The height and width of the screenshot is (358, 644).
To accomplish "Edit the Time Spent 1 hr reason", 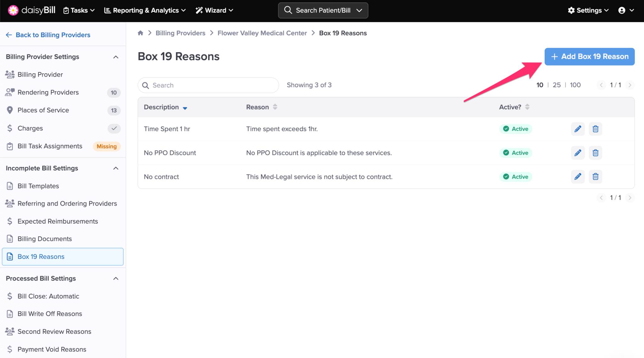I will [578, 129].
